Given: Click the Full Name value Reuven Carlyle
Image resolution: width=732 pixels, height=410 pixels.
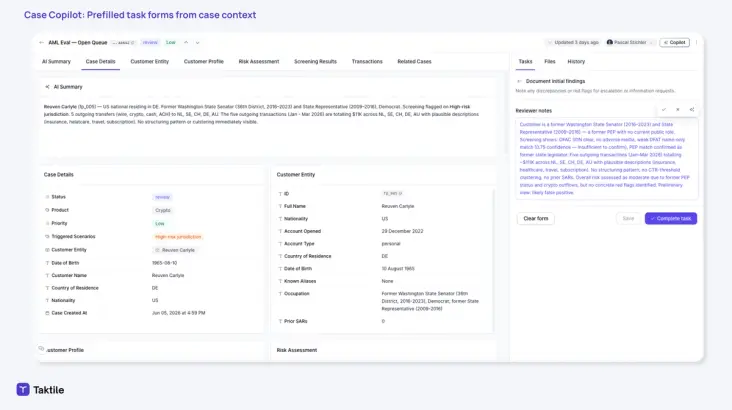Looking at the screenshot, I should (x=398, y=206).
